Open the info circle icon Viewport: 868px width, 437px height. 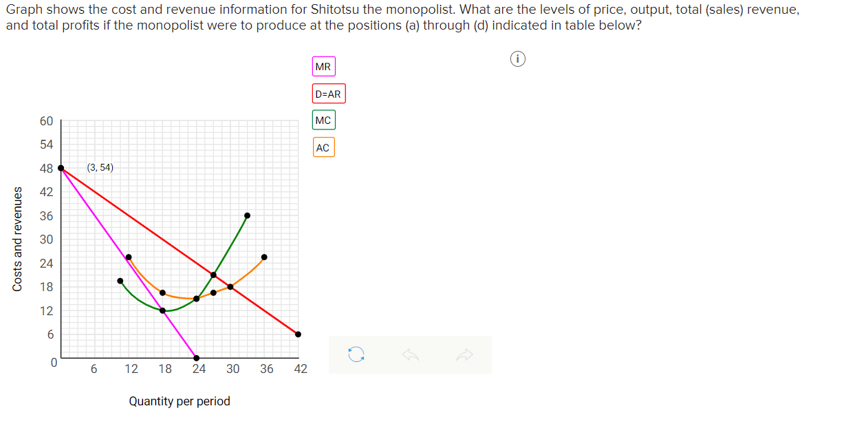coord(517,59)
